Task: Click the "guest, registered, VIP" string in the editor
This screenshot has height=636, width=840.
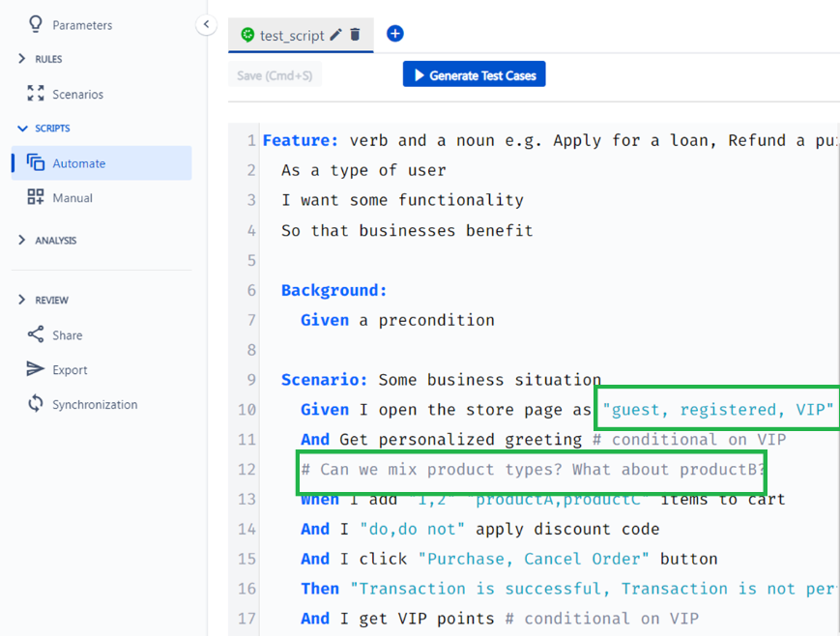Action: pos(717,410)
